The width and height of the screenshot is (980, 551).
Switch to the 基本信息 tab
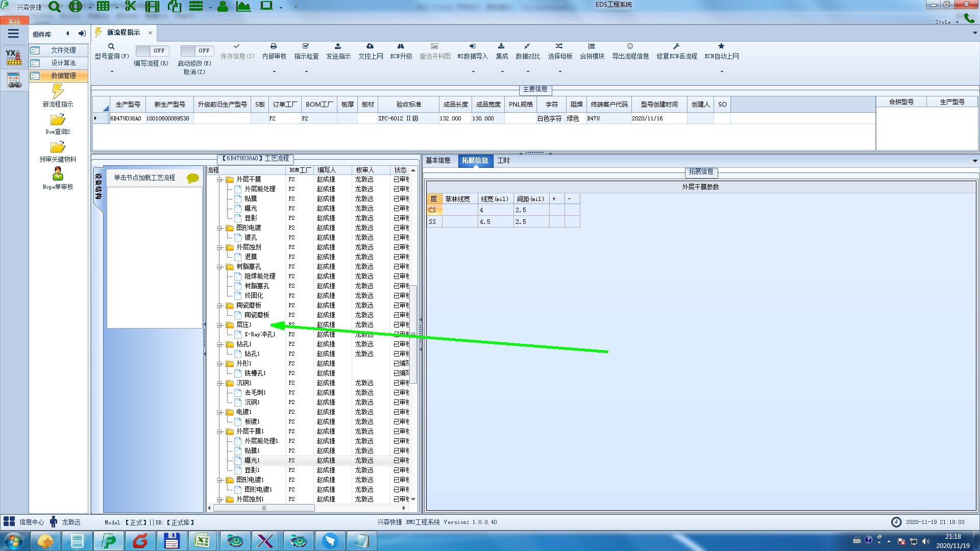(x=438, y=160)
